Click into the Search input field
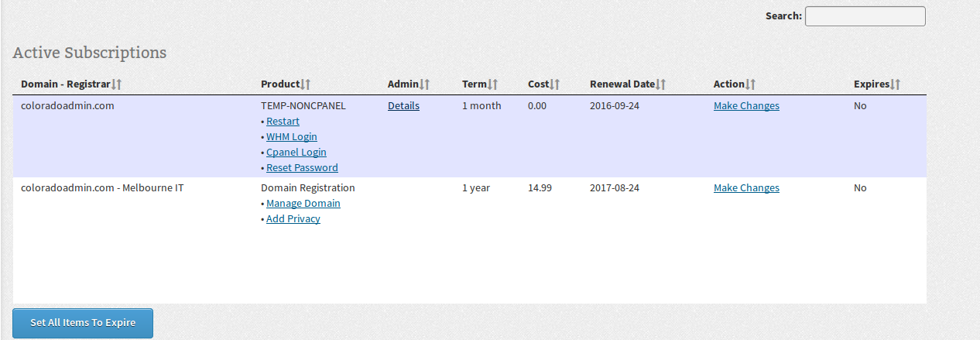The width and height of the screenshot is (980, 340). (865, 16)
